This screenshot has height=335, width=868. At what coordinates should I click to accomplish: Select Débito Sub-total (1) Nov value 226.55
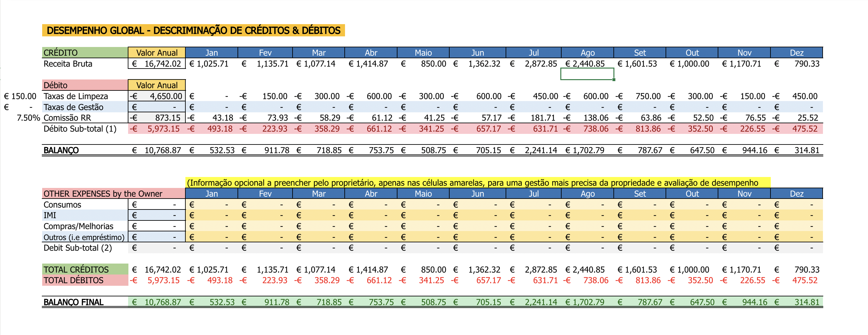(744, 129)
